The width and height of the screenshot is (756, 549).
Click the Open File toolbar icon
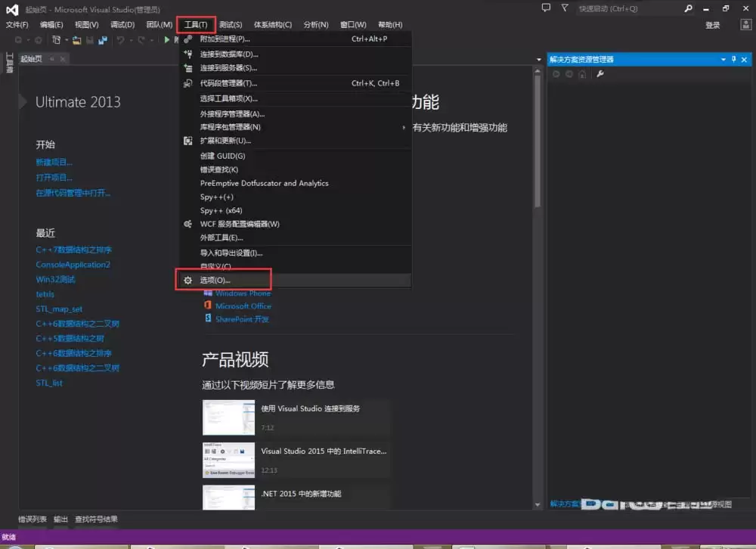coord(76,40)
